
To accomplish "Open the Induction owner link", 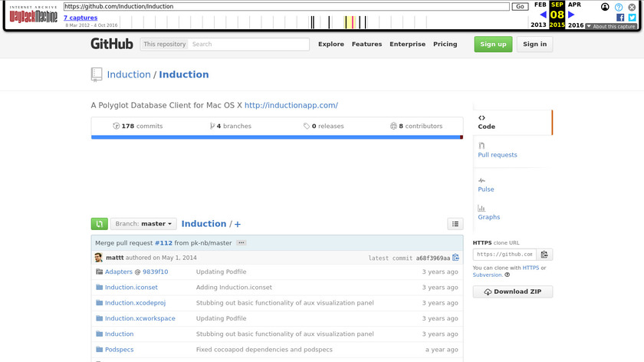I will [x=129, y=74].
